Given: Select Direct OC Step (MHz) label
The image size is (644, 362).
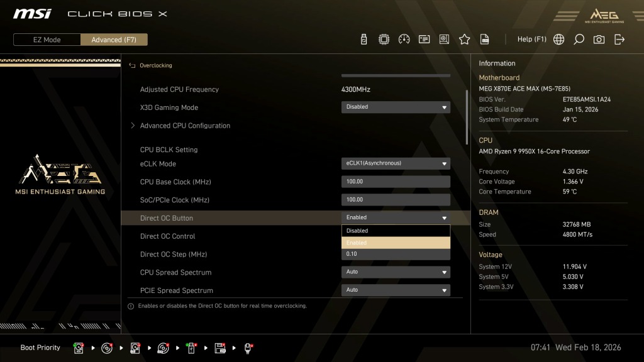Looking at the screenshot, I should [174, 254].
